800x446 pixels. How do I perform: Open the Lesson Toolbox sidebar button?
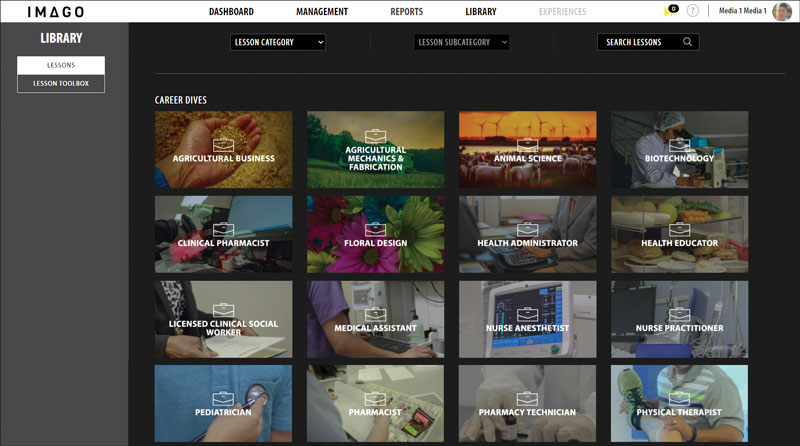click(x=61, y=83)
